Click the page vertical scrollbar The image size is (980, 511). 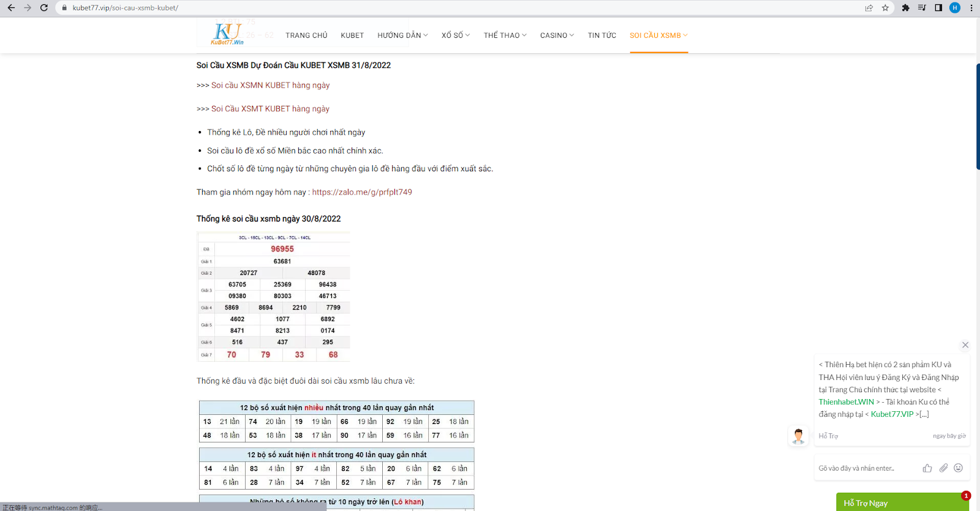click(x=978, y=116)
